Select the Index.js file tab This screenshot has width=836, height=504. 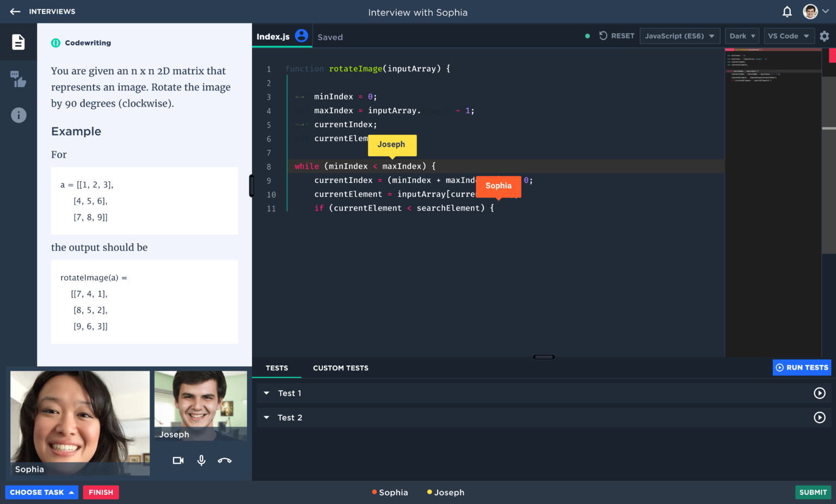click(x=273, y=36)
